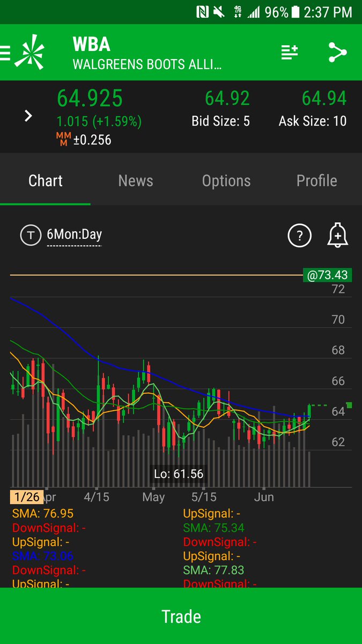Tap the ±0.256 value

coord(92,140)
